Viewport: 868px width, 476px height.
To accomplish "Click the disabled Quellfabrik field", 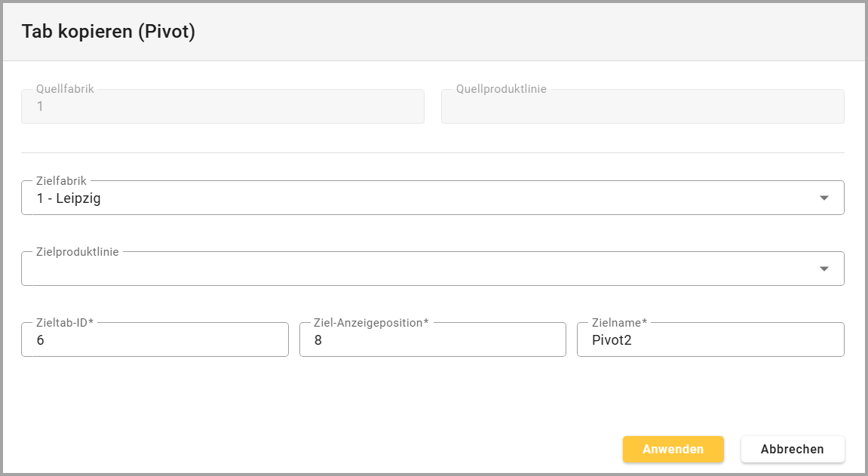I will pos(222,107).
